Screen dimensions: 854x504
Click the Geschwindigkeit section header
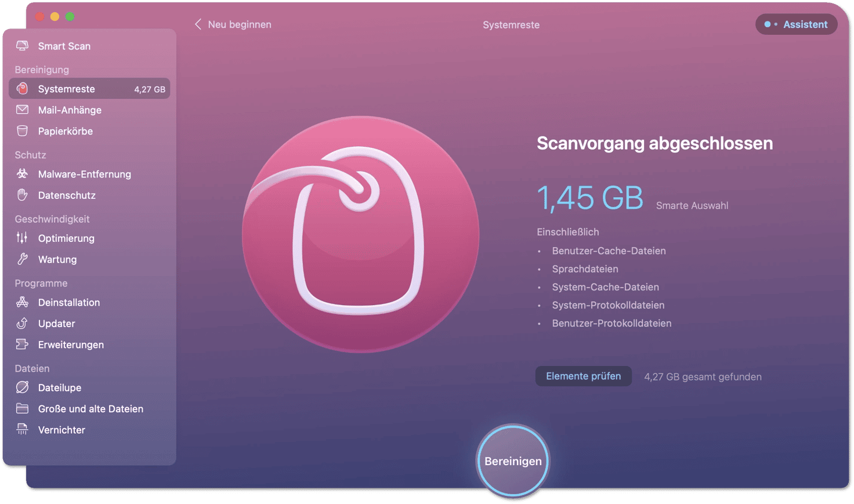click(x=52, y=219)
